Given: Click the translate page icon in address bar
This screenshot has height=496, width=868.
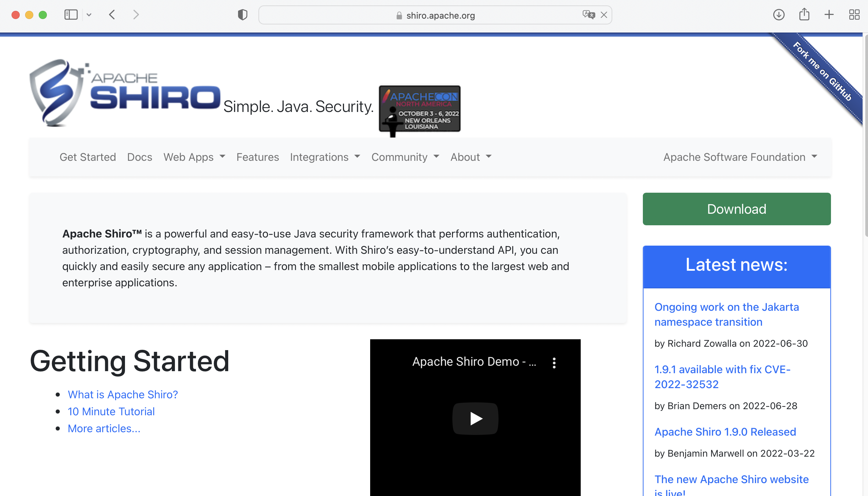Looking at the screenshot, I should click(x=589, y=15).
